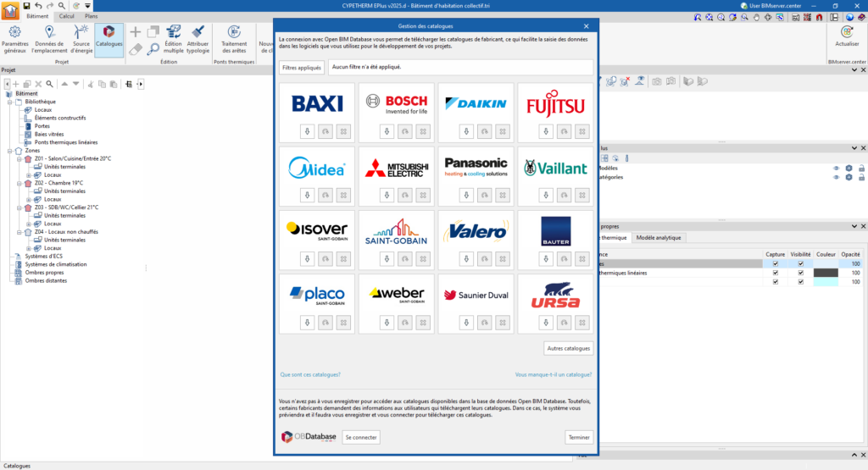Click the Filtres appliqués button
868x470 pixels.
pos(302,68)
